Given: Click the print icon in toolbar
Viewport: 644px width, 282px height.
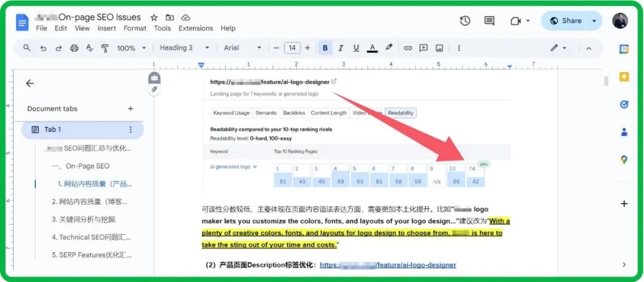Looking at the screenshot, I should coord(74,48).
